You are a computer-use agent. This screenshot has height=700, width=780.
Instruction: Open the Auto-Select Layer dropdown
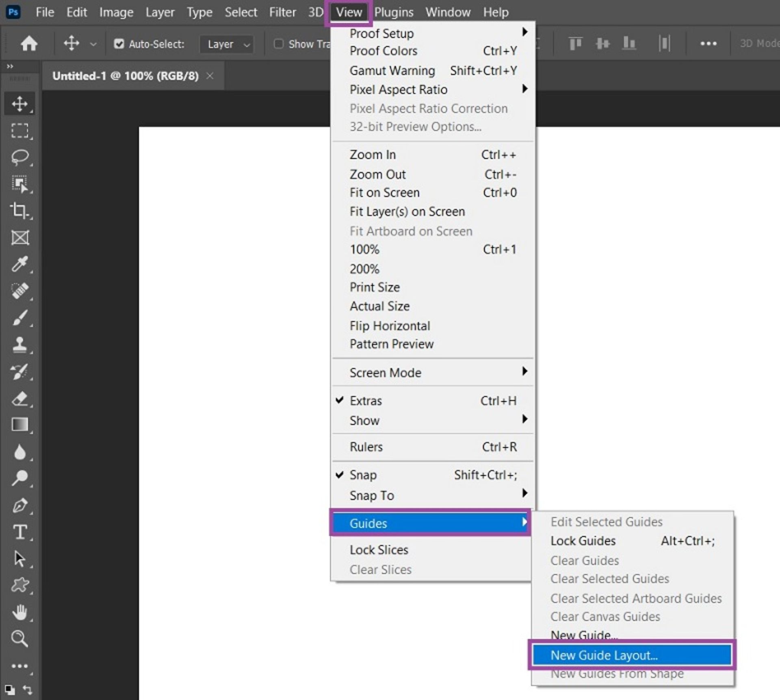(x=227, y=44)
